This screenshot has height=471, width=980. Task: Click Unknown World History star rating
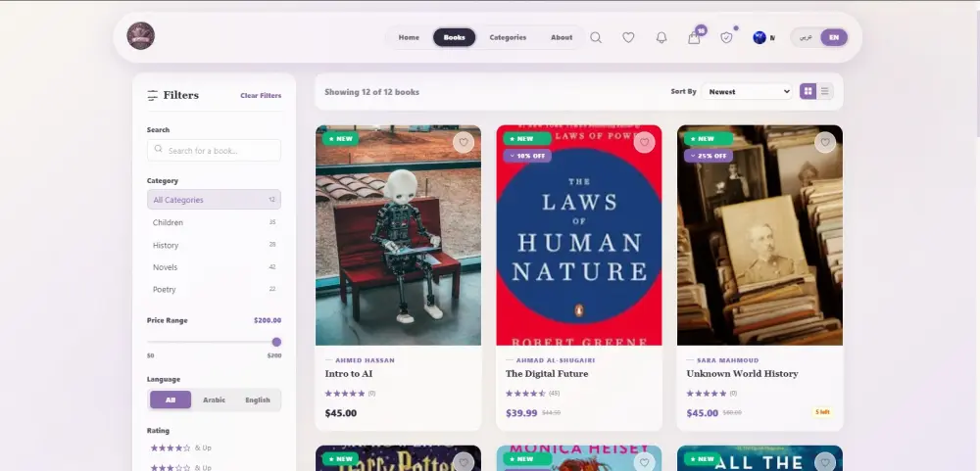point(707,394)
